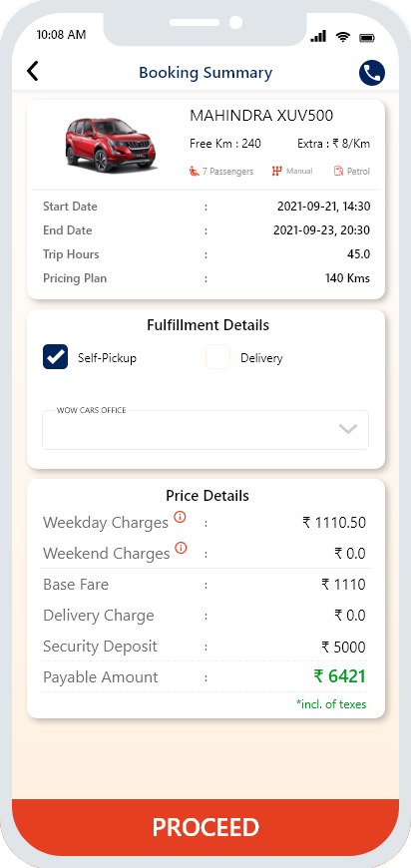Uncheck the Self-Pickup checkbox
The image size is (411, 868).
point(55,357)
